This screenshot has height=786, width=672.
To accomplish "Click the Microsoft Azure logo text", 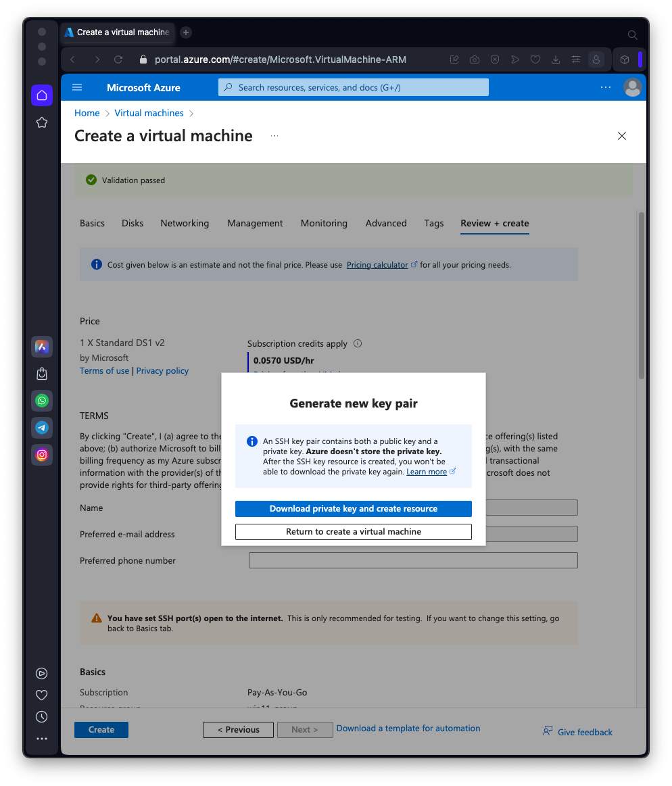I will tap(143, 87).
